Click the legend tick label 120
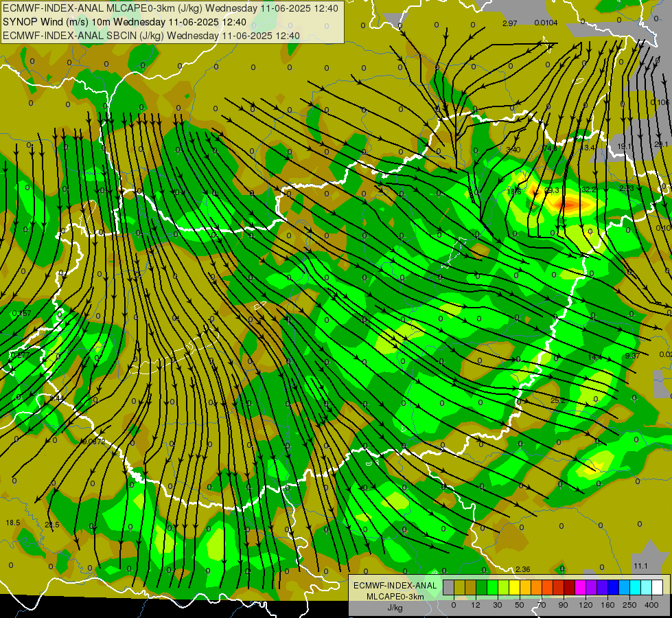 click(x=586, y=605)
